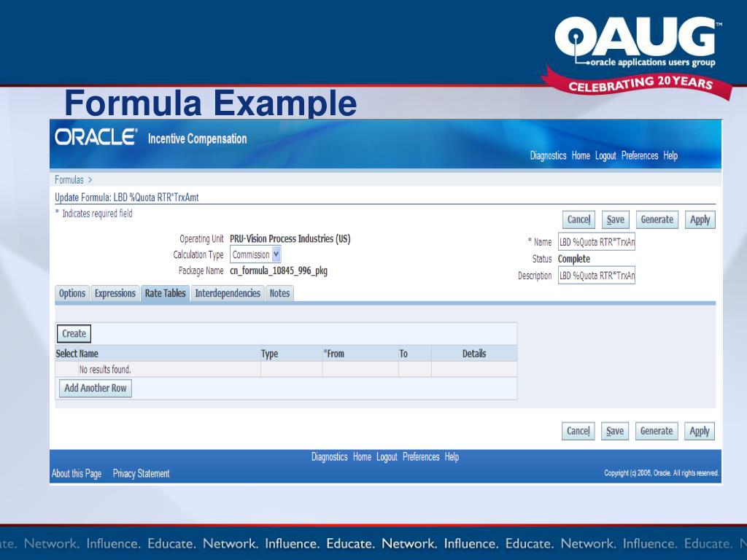The image size is (747, 560).
Task: Follow the Formulas breadcrumb link
Action: point(69,179)
